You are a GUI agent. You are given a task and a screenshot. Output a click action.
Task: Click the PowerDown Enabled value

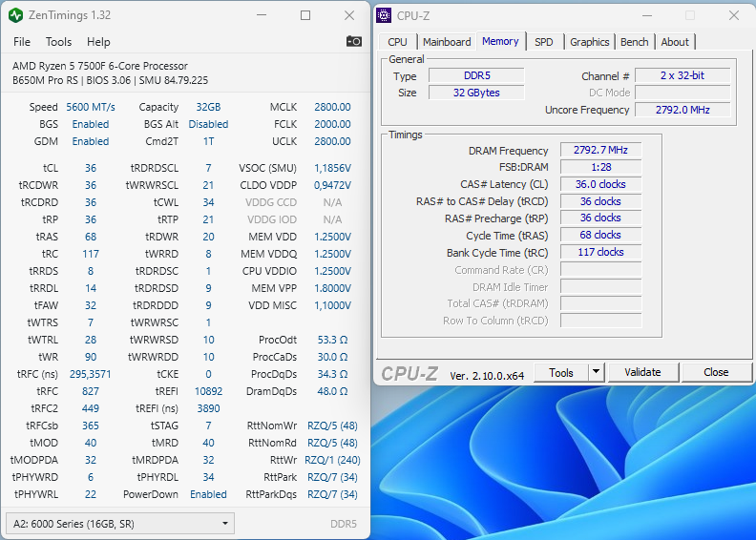point(208,495)
